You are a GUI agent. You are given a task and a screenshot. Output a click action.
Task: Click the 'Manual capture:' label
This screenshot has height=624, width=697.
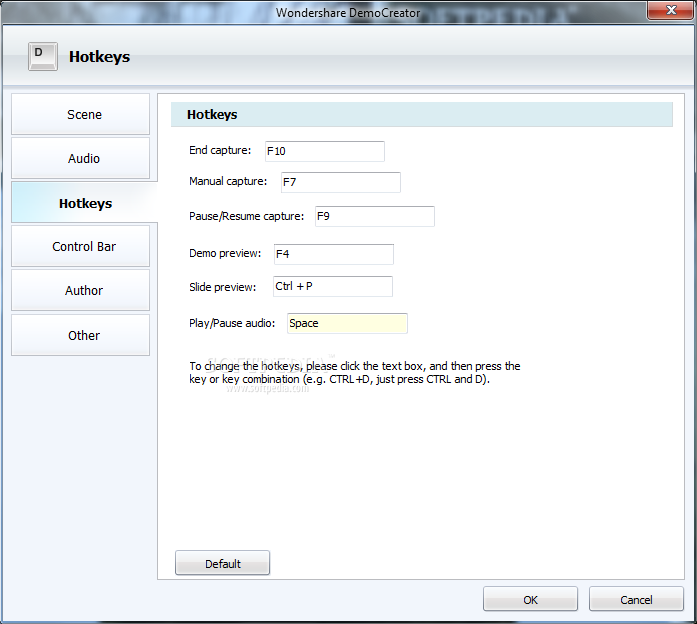click(x=228, y=181)
